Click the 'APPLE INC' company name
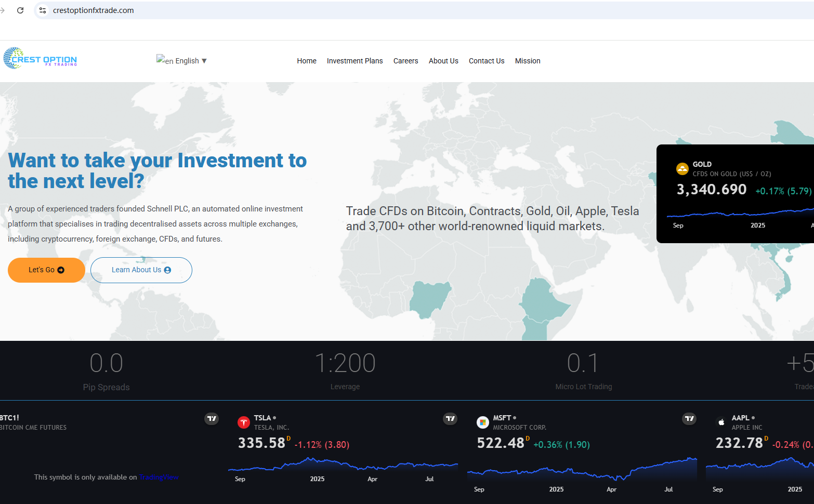The height and width of the screenshot is (504, 814). coord(747,428)
